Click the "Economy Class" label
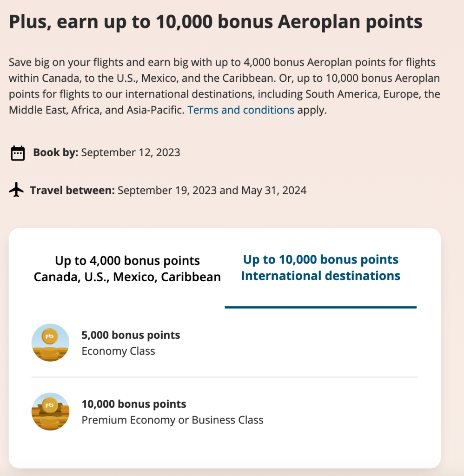The height and width of the screenshot is (476, 464). tap(118, 351)
